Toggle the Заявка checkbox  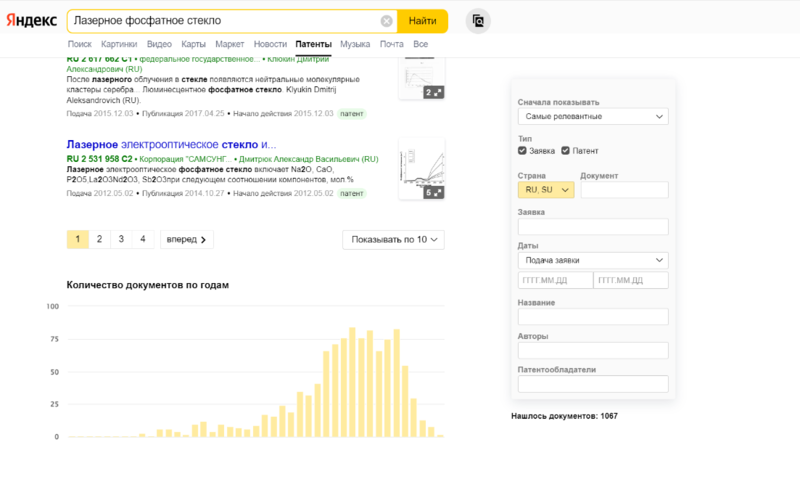pos(522,150)
